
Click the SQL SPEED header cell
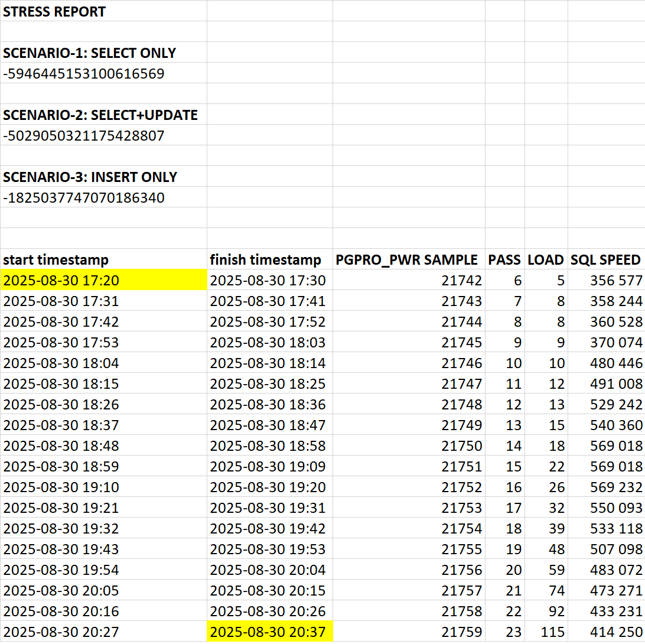click(x=607, y=259)
